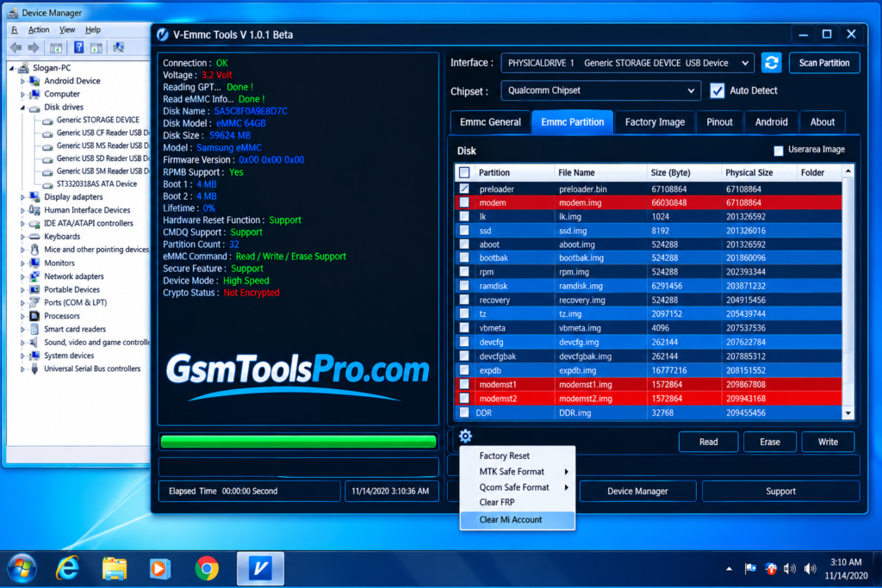The image size is (882, 588).
Task: Switch to the Emmc General tab
Action: (x=490, y=122)
